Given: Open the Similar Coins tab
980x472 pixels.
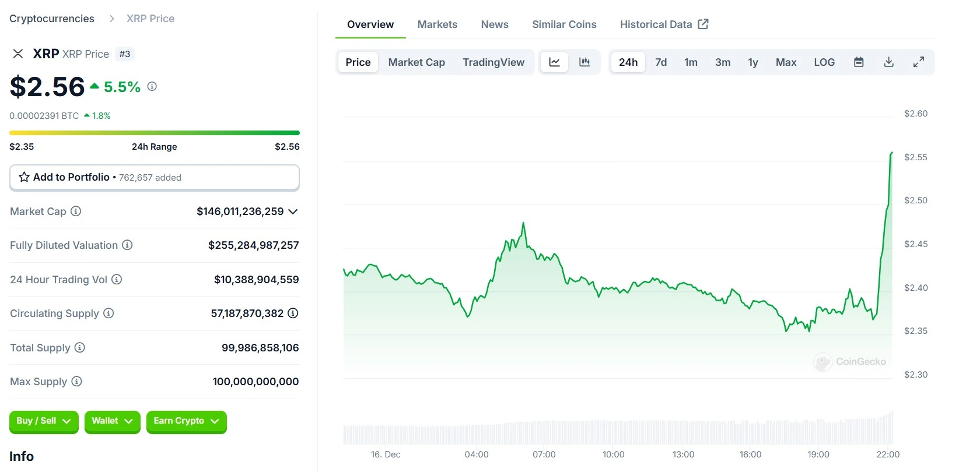Looking at the screenshot, I should [x=564, y=24].
